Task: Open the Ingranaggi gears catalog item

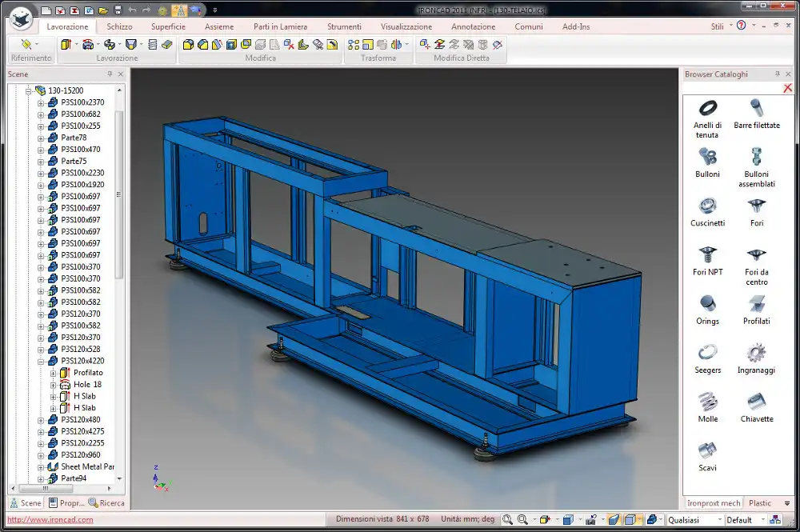Action: coord(756,353)
